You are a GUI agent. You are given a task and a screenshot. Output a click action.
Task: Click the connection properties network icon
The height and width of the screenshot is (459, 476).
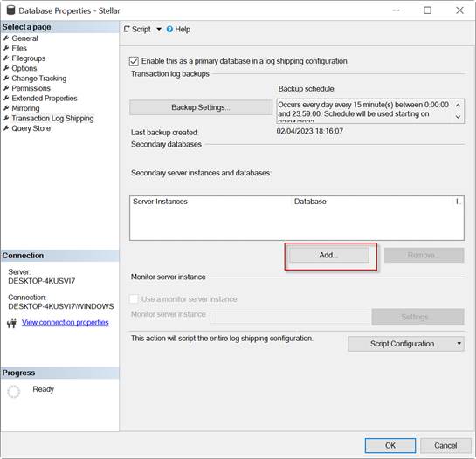[12, 323]
